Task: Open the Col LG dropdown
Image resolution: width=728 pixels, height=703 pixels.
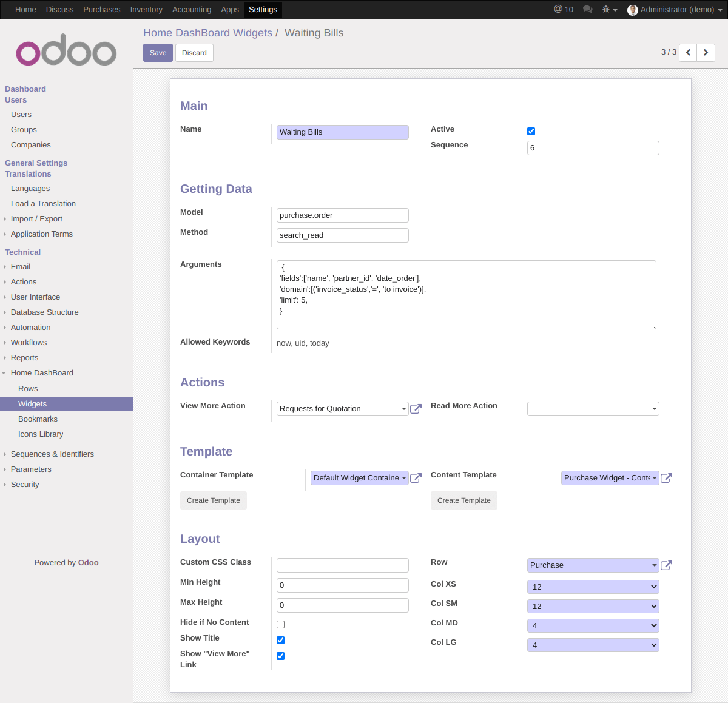Action: [593, 645]
